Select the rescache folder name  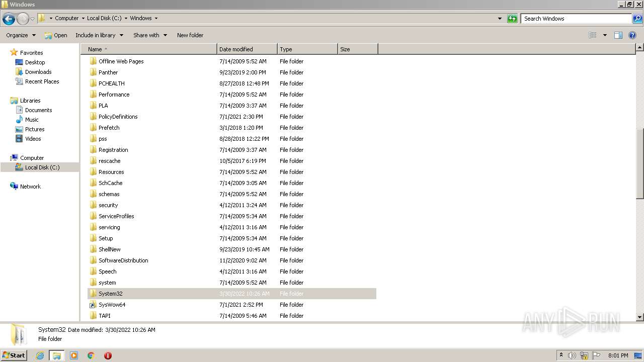[109, 161]
